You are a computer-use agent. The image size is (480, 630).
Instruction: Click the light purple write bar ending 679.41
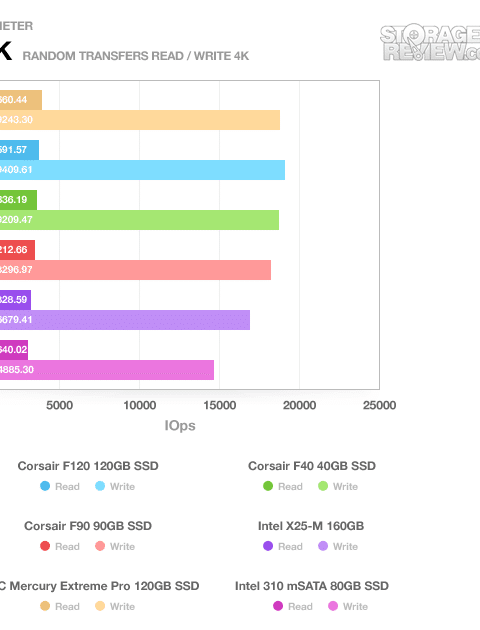(x=125, y=320)
